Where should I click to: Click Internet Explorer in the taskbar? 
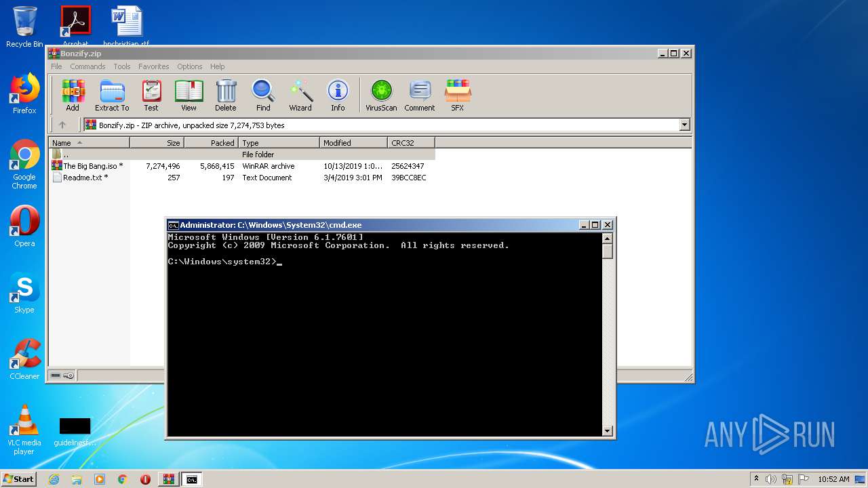pyautogui.click(x=54, y=479)
